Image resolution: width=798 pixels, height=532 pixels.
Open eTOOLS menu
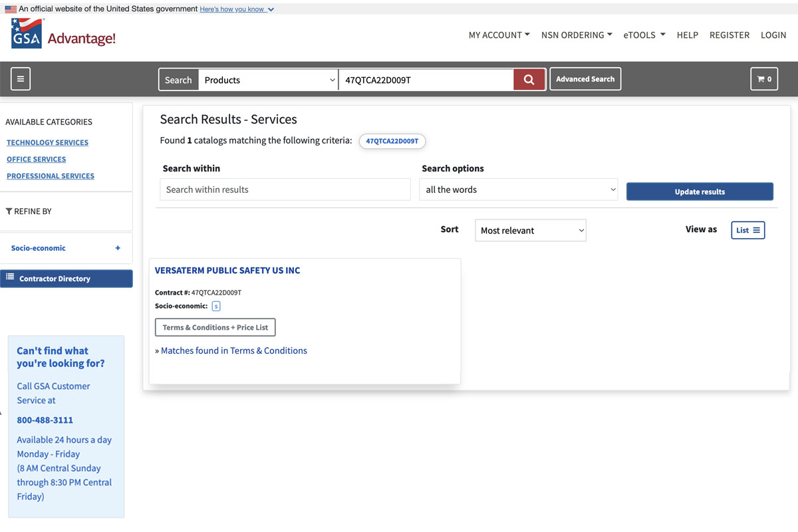644,35
